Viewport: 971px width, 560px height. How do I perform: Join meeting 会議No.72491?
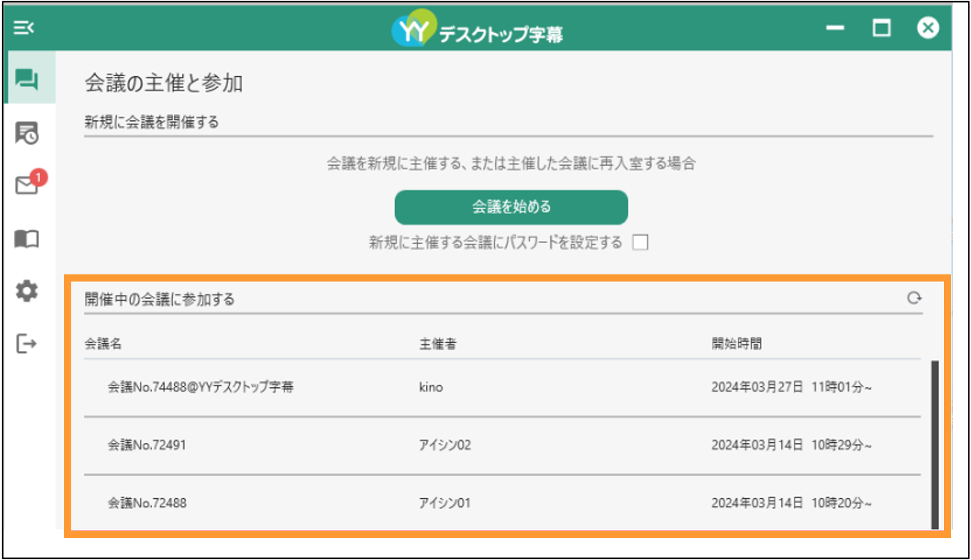(502, 445)
